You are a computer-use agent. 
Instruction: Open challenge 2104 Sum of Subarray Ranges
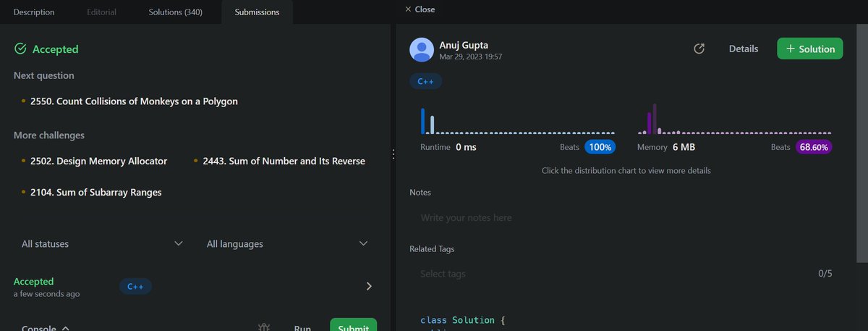(96, 192)
